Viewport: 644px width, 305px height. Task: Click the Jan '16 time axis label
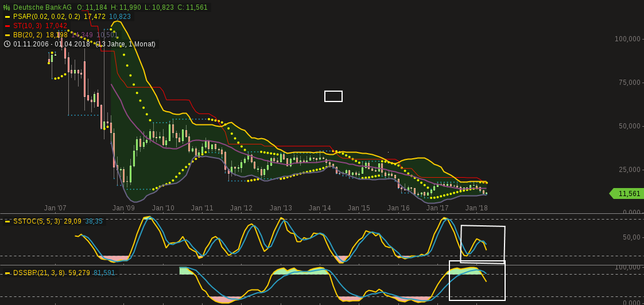(398, 208)
